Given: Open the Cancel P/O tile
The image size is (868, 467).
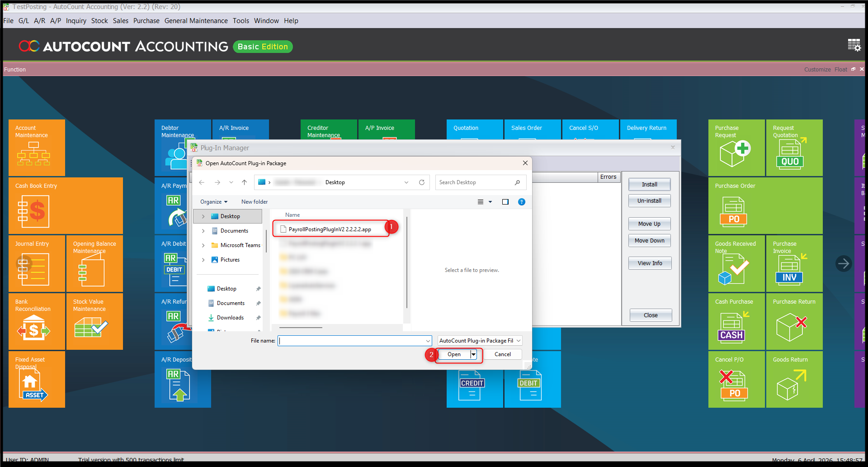Looking at the screenshot, I should tap(736, 379).
